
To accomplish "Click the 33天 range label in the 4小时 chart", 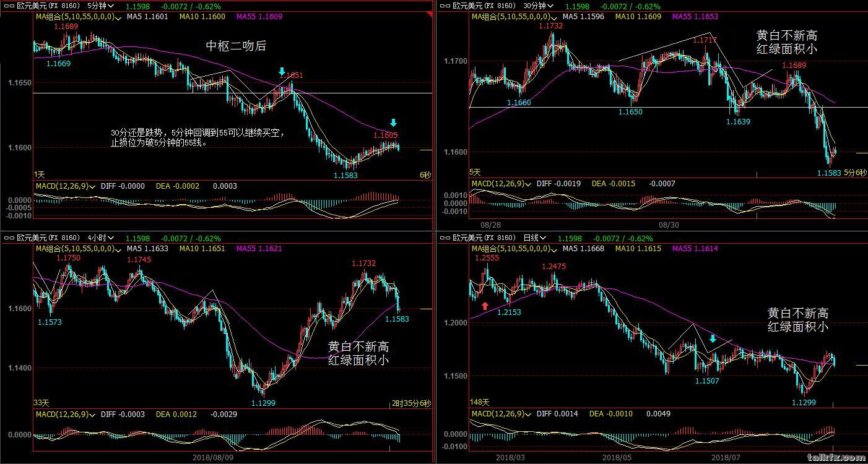I will 41,403.
